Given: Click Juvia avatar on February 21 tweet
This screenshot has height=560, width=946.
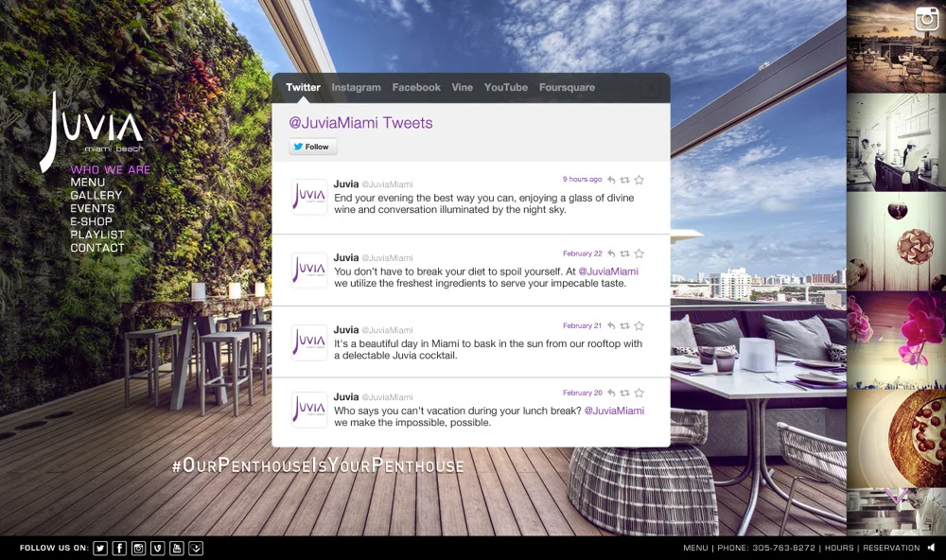Looking at the screenshot, I should point(309,342).
